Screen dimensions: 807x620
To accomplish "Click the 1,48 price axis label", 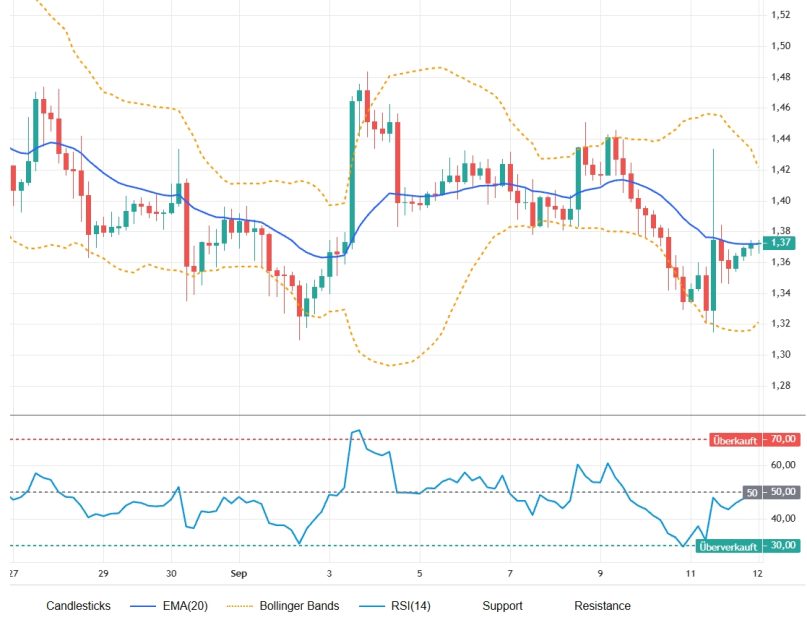I will (781, 77).
